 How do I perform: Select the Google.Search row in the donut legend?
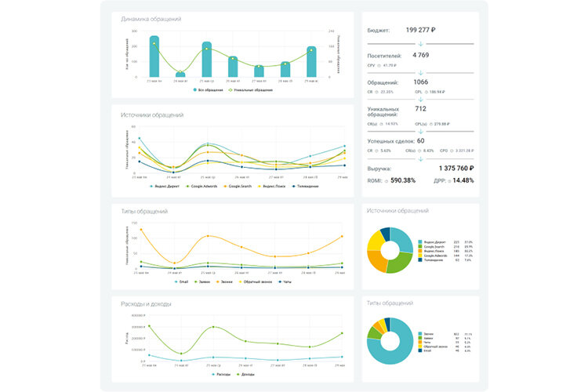[x=445, y=247]
